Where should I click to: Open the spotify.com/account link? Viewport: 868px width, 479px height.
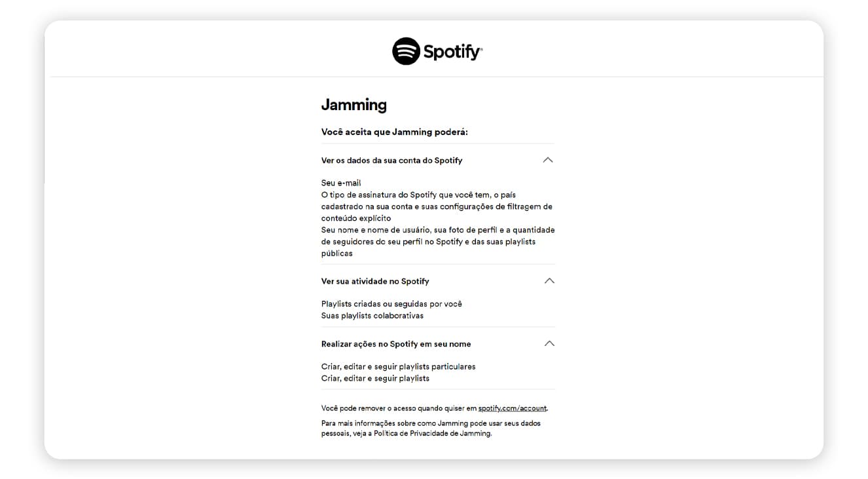click(513, 408)
